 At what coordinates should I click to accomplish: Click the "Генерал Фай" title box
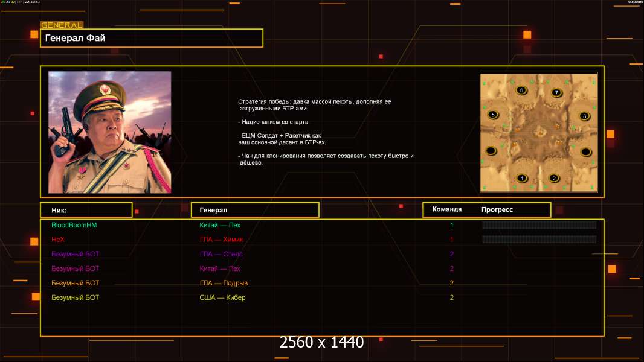pyautogui.click(x=152, y=38)
